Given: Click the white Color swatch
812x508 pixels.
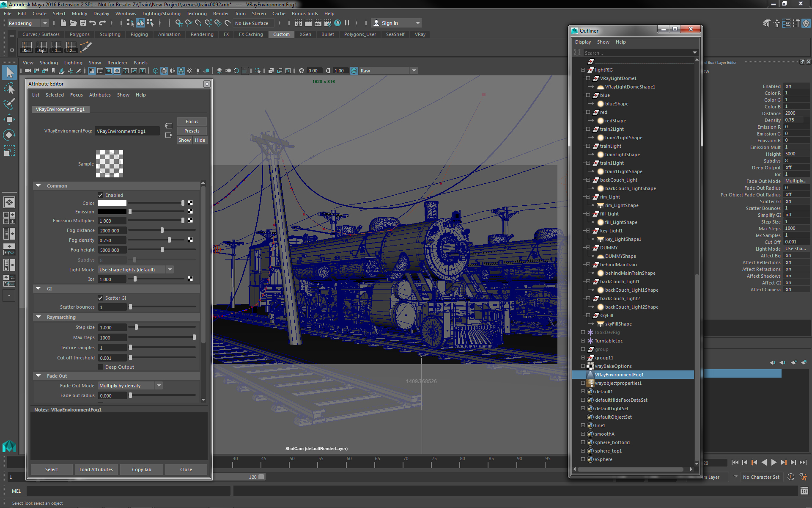Looking at the screenshot, I should [112, 203].
